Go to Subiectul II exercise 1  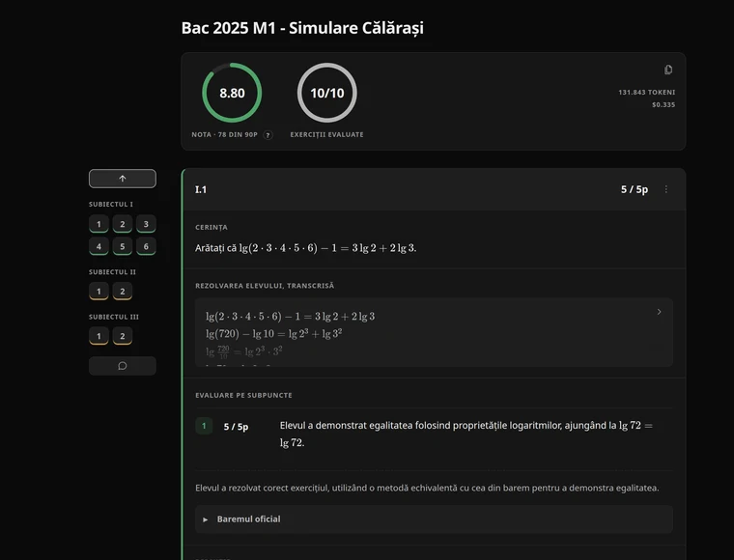pos(99,292)
